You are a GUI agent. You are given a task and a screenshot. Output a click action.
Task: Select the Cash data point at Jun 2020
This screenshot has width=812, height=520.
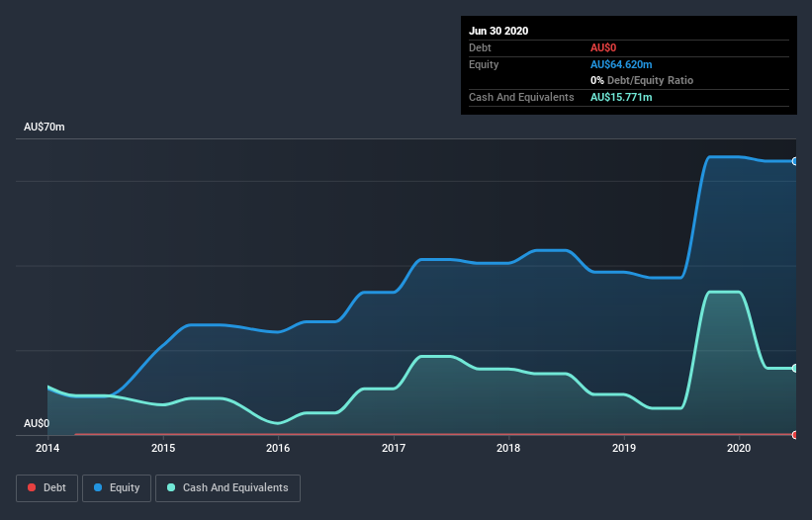[795, 369]
